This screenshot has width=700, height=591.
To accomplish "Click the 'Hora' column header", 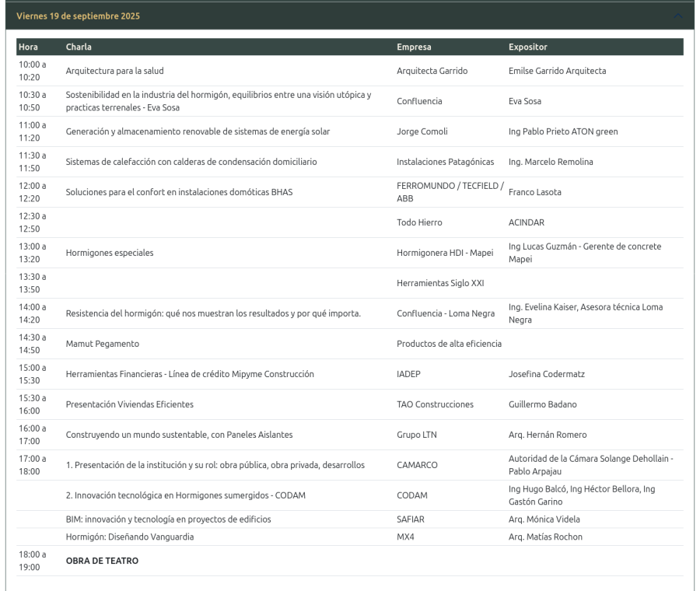I will pyautogui.click(x=28, y=47).
